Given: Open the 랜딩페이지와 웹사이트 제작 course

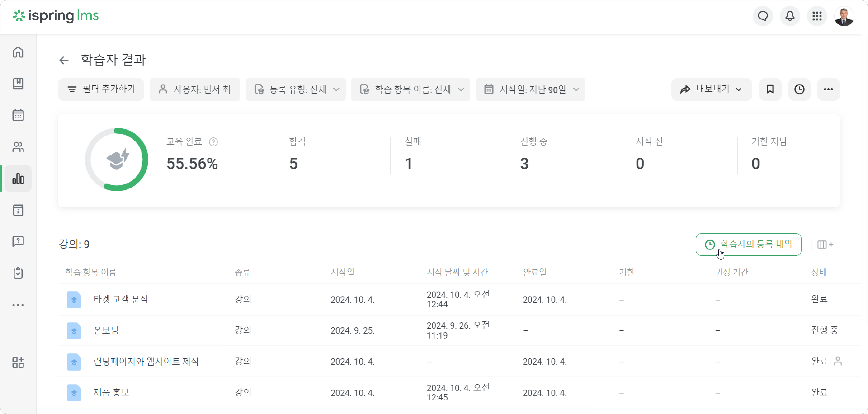Looking at the screenshot, I should 146,361.
